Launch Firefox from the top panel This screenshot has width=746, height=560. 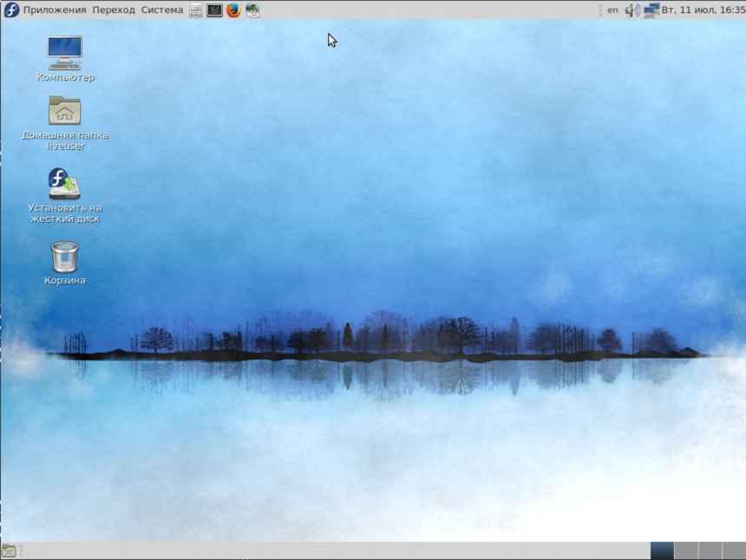pyautogui.click(x=232, y=10)
